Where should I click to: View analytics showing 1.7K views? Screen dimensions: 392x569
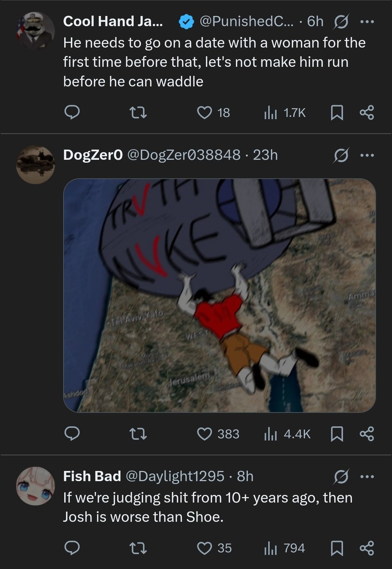(285, 113)
